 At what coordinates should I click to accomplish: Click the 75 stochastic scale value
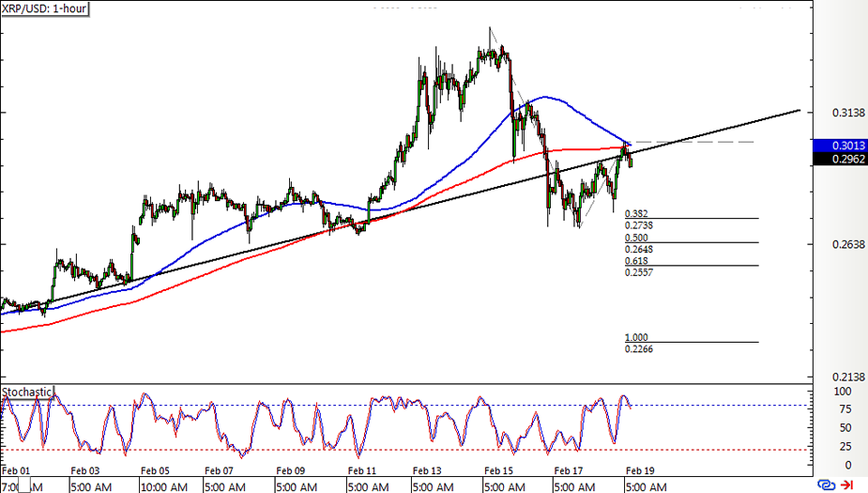pyautogui.click(x=845, y=409)
